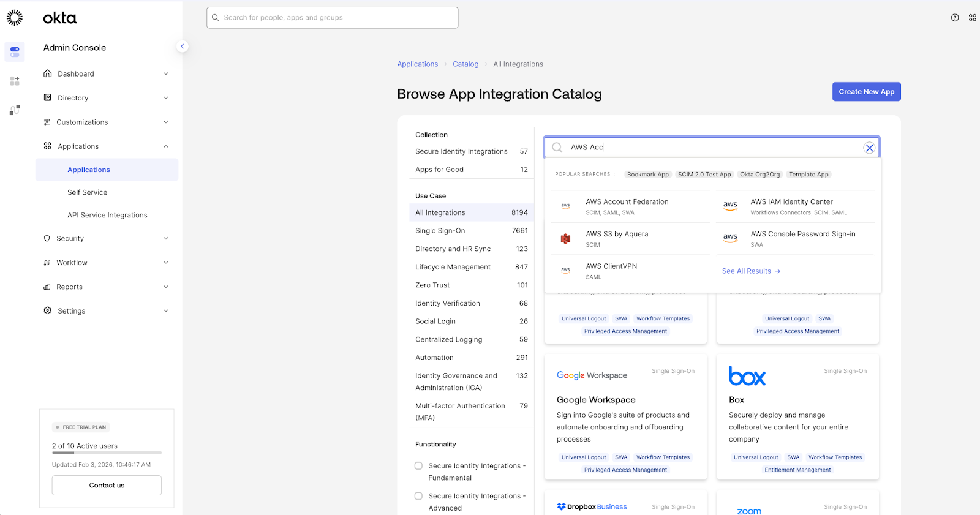The width and height of the screenshot is (980, 515).
Task: Enable Secure Identity Integrations - Fundamental checkbox
Action: [418, 466]
